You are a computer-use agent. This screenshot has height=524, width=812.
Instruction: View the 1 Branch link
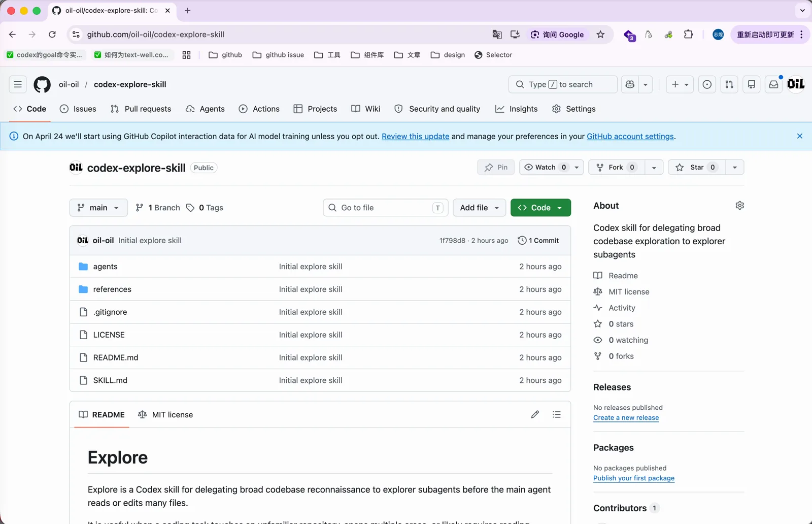158,208
